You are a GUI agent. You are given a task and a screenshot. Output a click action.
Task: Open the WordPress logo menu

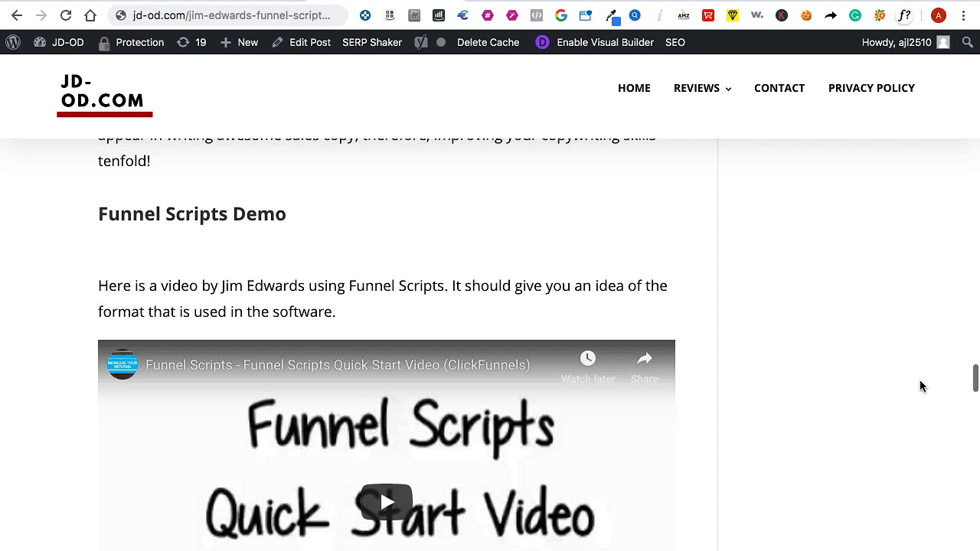click(x=13, y=42)
